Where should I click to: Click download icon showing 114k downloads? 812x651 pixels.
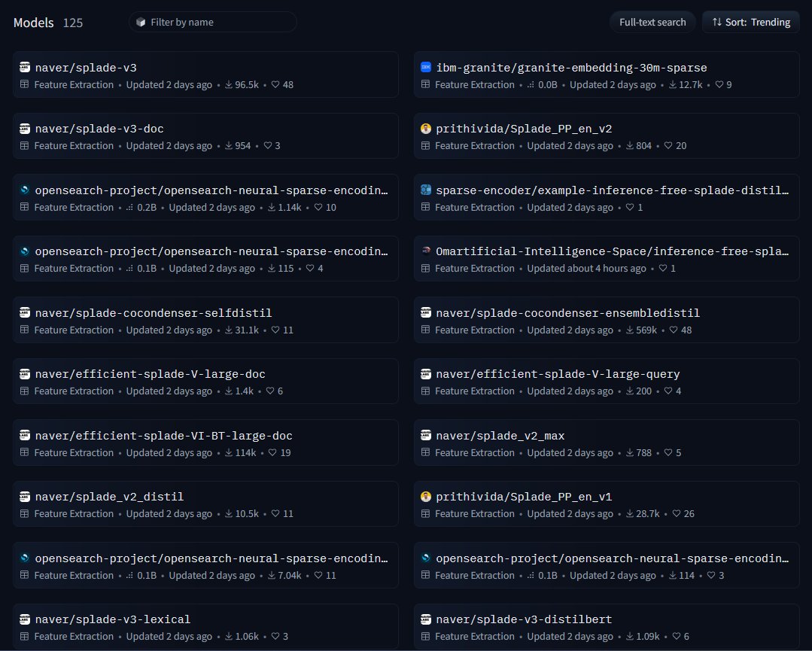coord(228,452)
